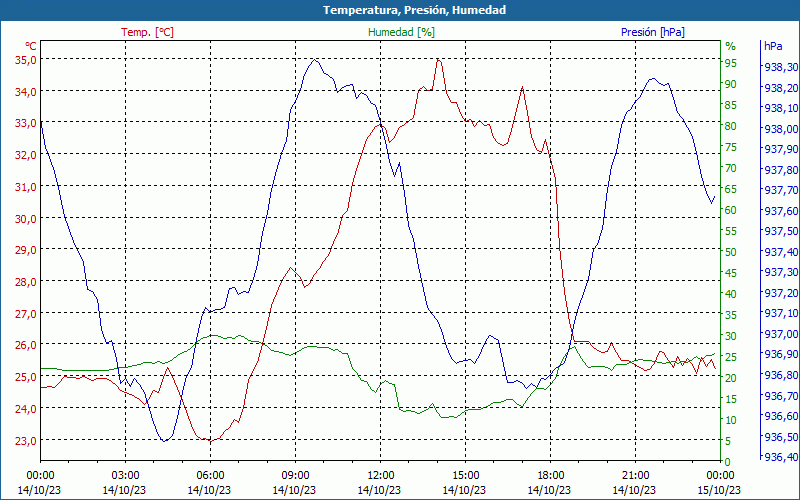
Task: Click temperature axis value '23,0'
Action: click(26, 440)
